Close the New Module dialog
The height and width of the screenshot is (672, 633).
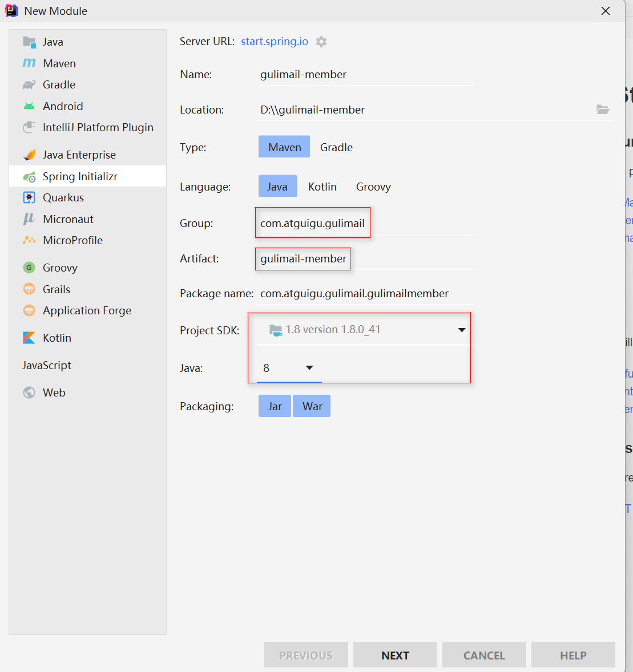(x=606, y=11)
